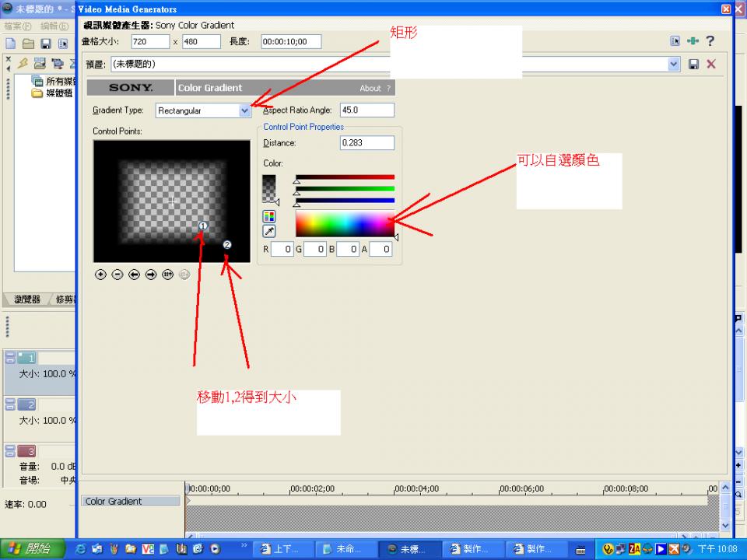Click the Aspect Ratio Angle field 45.0
The width and height of the screenshot is (747, 560).
[366, 110]
